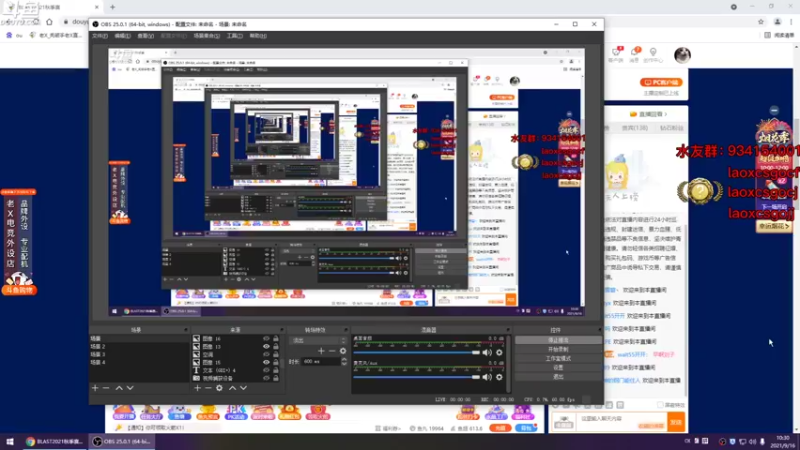The height and width of the screenshot is (450, 800).
Task: Open transition properties gear icon
Action: (343, 351)
